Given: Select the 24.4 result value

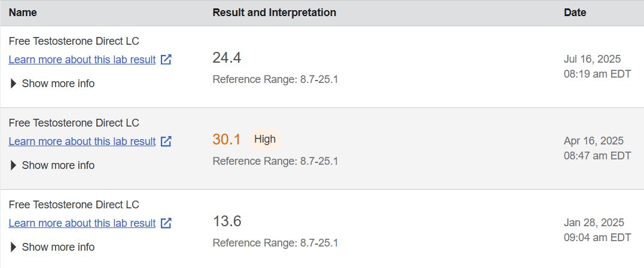Looking at the screenshot, I should (x=227, y=58).
